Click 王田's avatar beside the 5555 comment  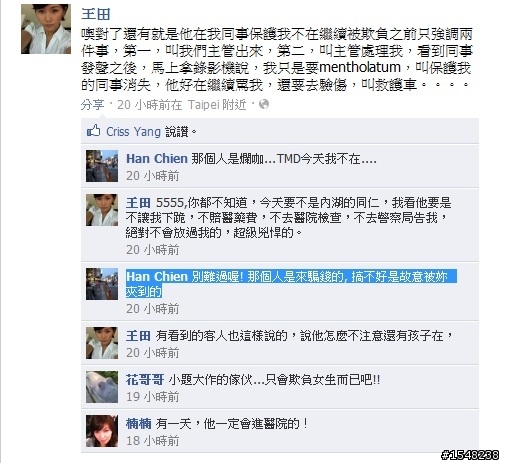tap(102, 210)
